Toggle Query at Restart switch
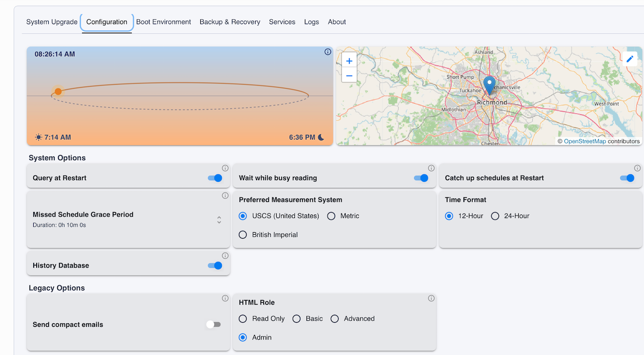Screen dimensions: 644x355 (215, 178)
